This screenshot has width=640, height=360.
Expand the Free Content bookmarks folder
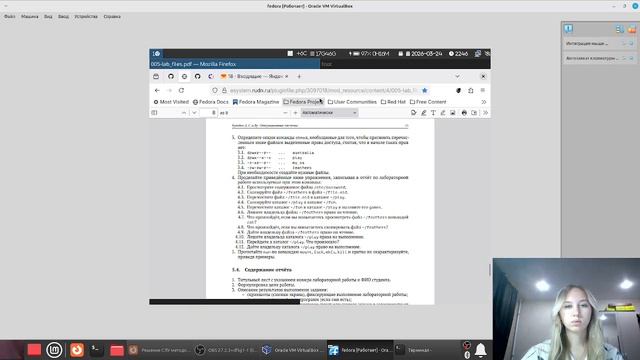pyautogui.click(x=428, y=102)
